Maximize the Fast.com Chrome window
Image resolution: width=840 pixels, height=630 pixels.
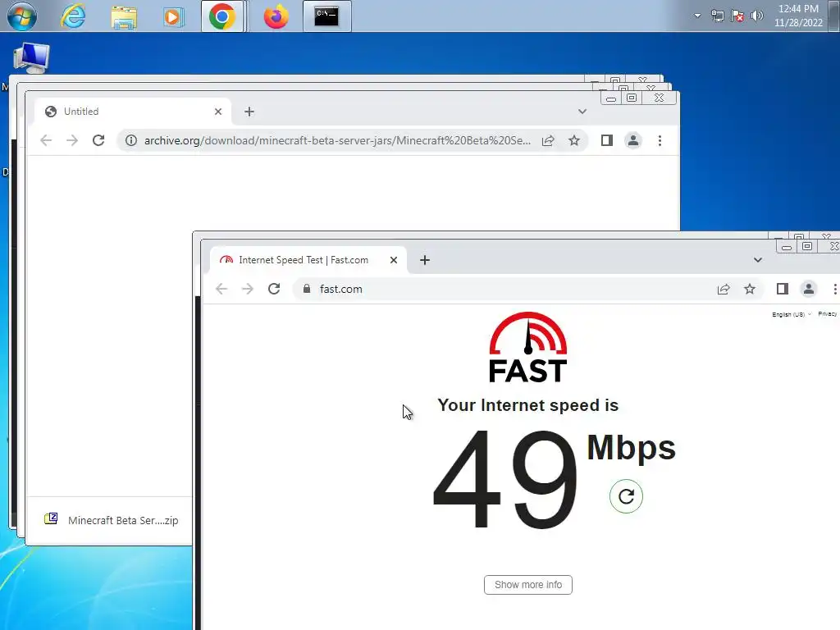tap(807, 246)
